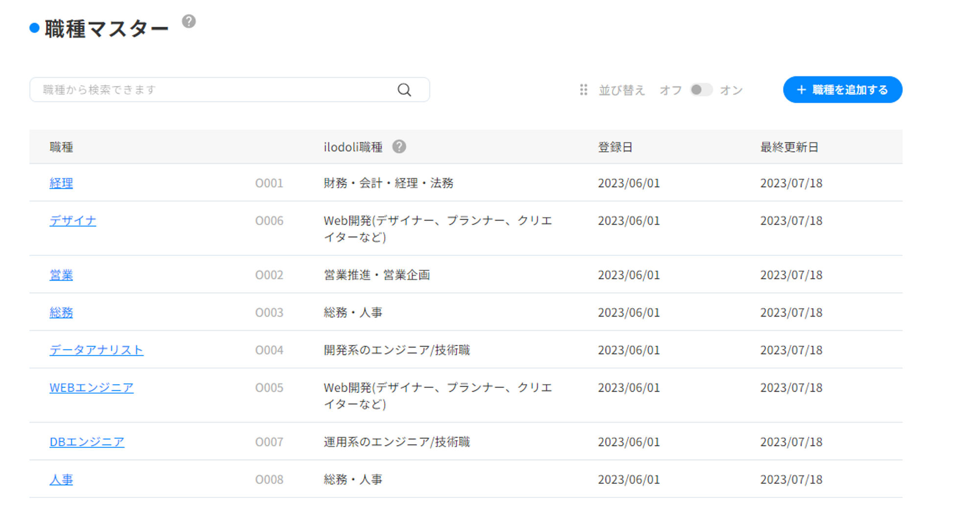Click code 0007 in the DBエンジニア row

[x=269, y=442]
